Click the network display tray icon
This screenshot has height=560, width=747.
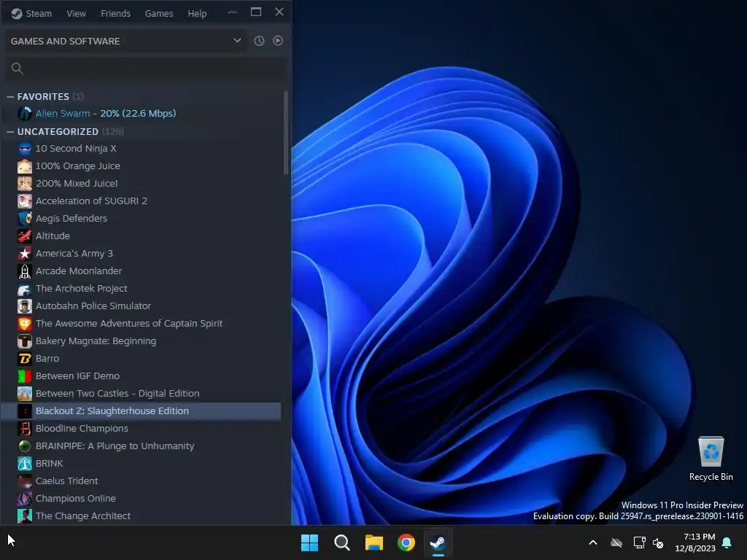click(x=639, y=542)
